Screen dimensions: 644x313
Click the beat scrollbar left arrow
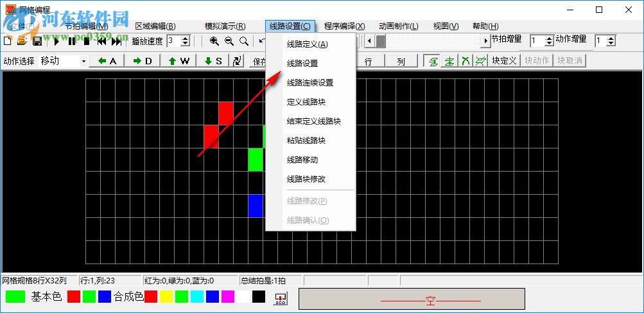tap(369, 40)
